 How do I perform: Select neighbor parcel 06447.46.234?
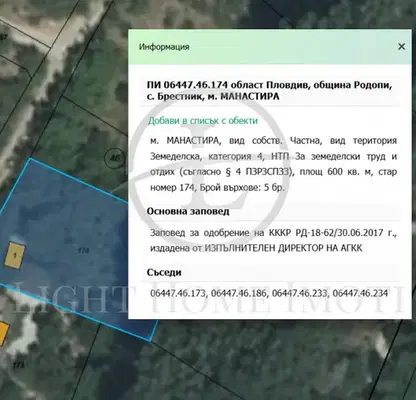pos(360,293)
